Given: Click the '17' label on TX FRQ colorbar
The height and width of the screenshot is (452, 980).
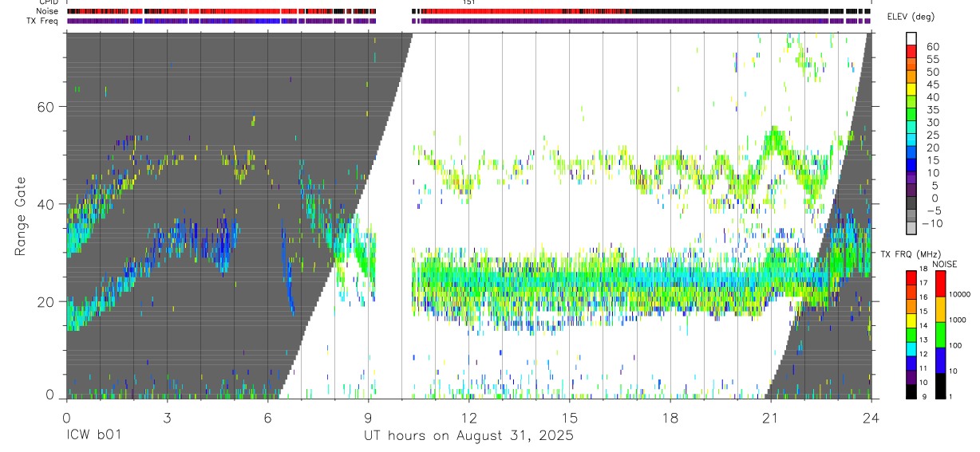Looking at the screenshot, I should pyautogui.click(x=924, y=283).
